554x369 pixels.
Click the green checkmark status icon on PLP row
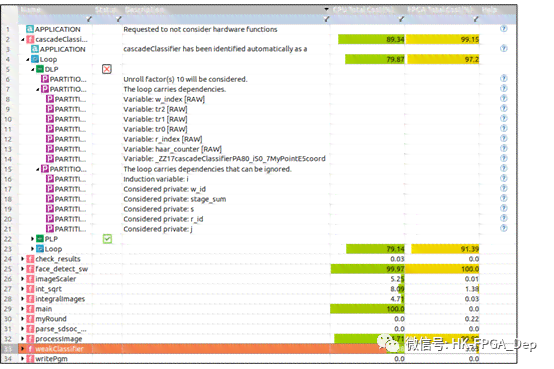point(107,239)
